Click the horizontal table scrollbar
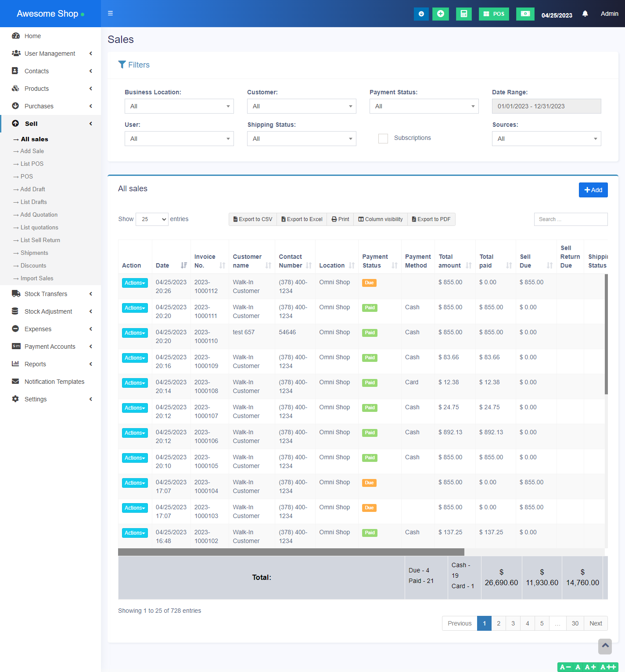This screenshot has width=625, height=672. click(x=291, y=552)
